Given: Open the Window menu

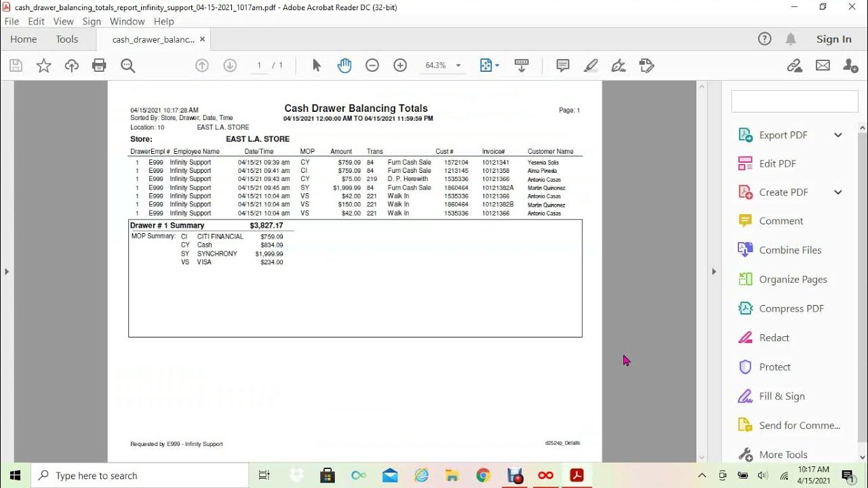Looking at the screenshot, I should (x=127, y=22).
